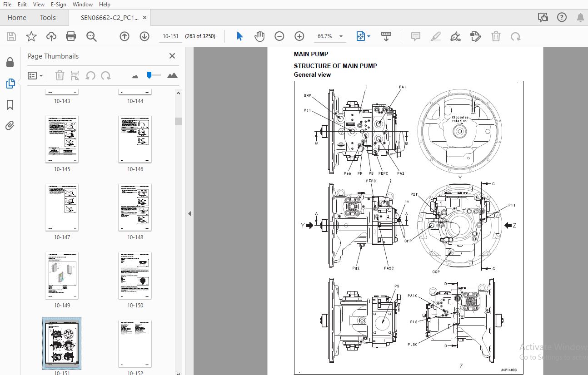Open the lock security panel in sidebar

point(10,62)
